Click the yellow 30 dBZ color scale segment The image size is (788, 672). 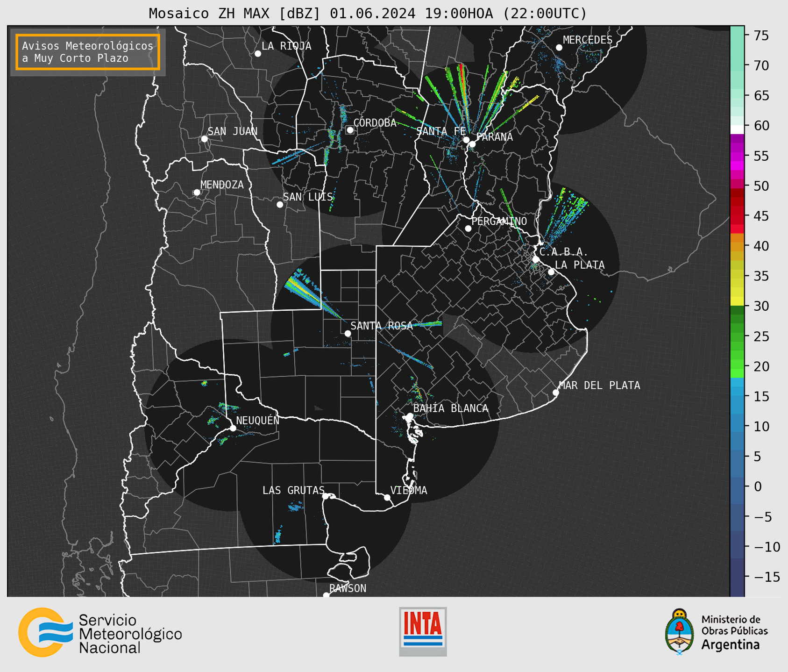coord(737,301)
